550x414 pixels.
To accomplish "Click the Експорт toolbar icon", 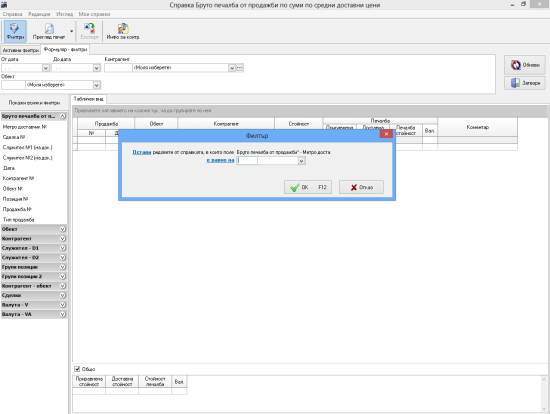I will point(89,31).
